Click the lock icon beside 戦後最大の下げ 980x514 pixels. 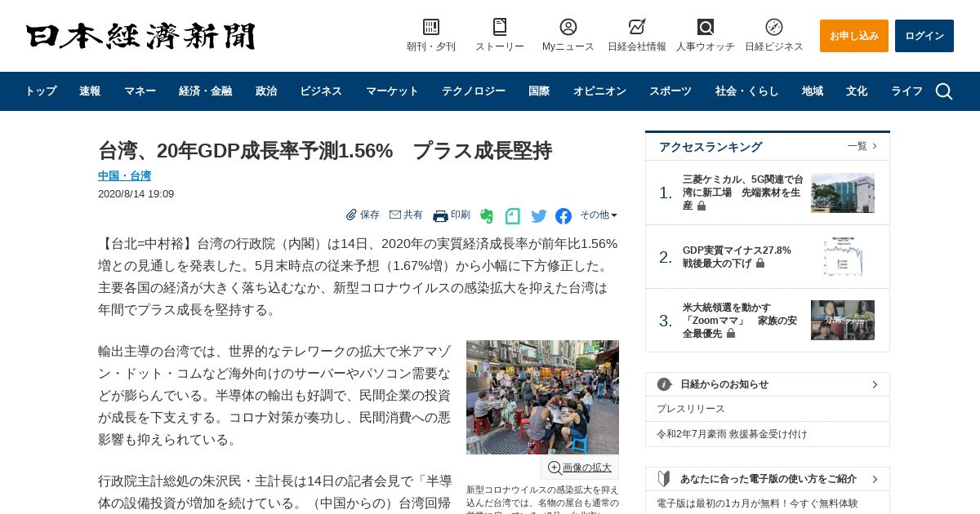[x=760, y=264]
